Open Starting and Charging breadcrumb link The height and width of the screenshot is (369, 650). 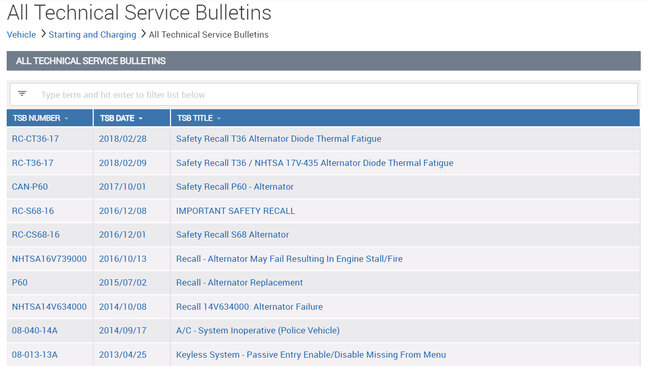coord(92,34)
